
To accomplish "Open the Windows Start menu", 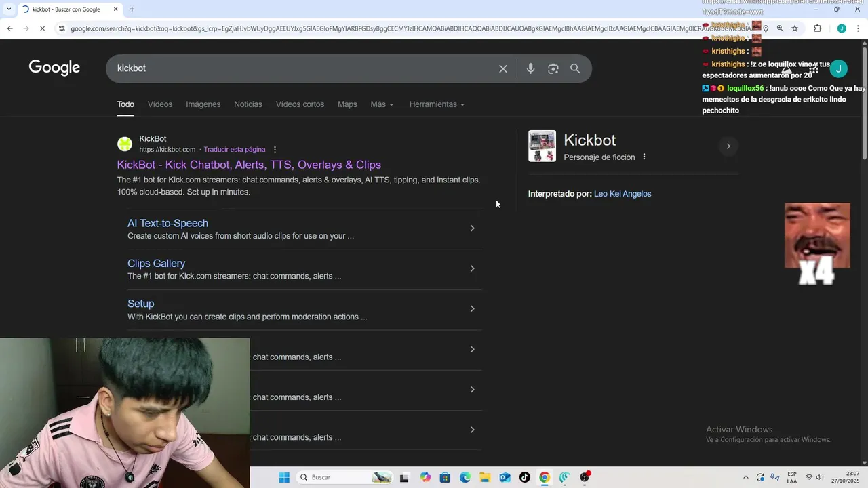I will [284, 477].
